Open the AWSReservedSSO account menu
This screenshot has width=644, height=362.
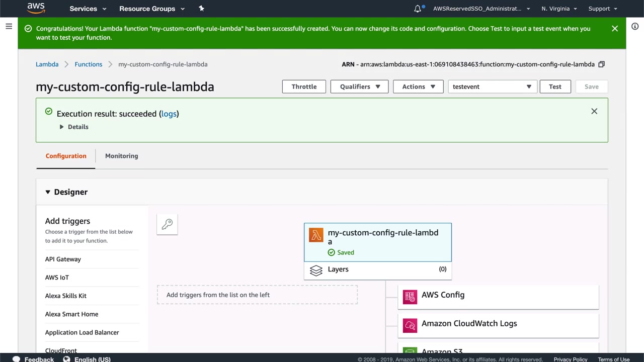click(481, 9)
